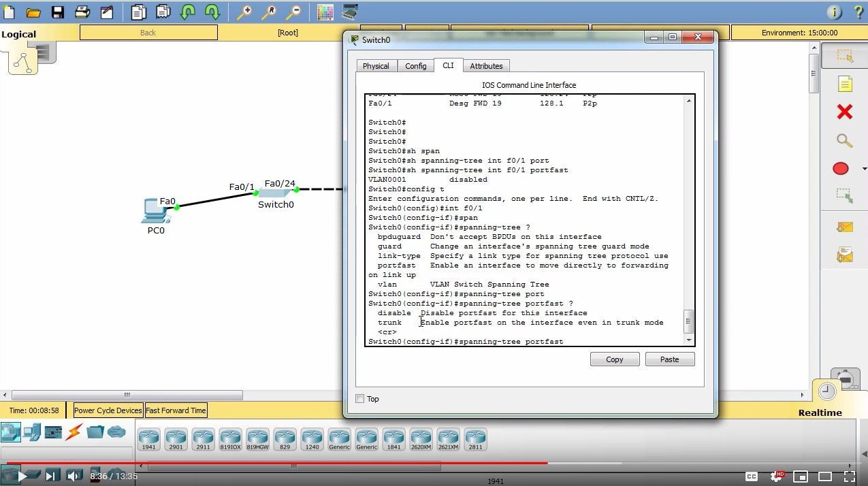The image size is (868, 486).
Task: Pick the 1941 router device
Action: (148, 440)
